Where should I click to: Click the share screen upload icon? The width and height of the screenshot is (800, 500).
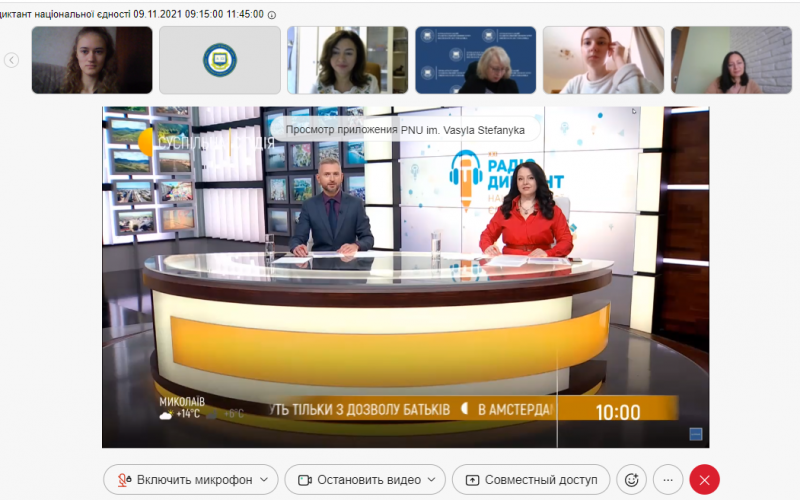pos(472,480)
